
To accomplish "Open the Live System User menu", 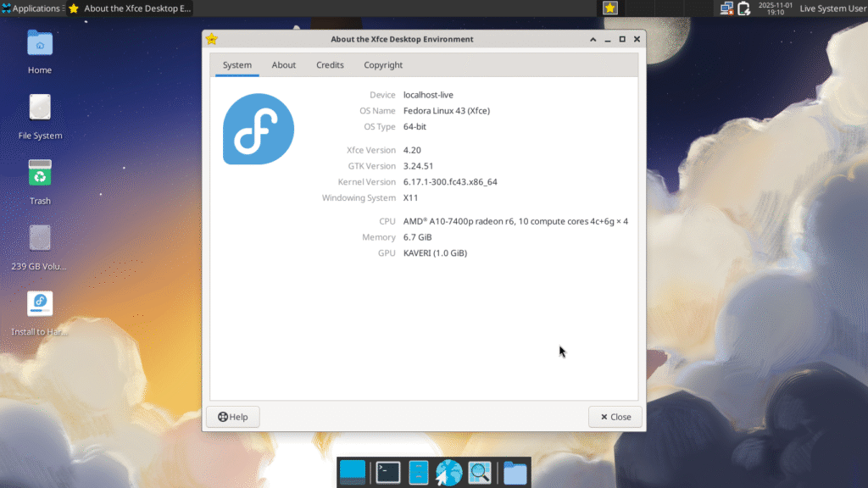I will coord(832,8).
